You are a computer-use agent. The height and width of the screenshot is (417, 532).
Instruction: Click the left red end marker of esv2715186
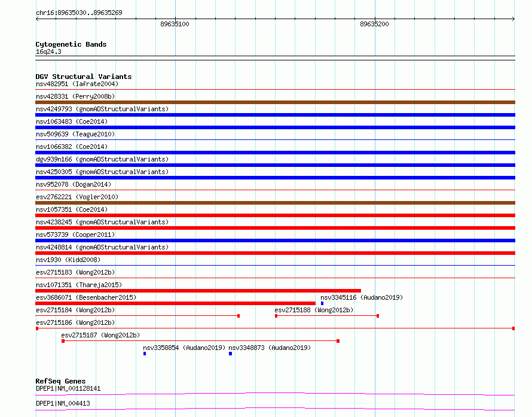(x=37, y=328)
